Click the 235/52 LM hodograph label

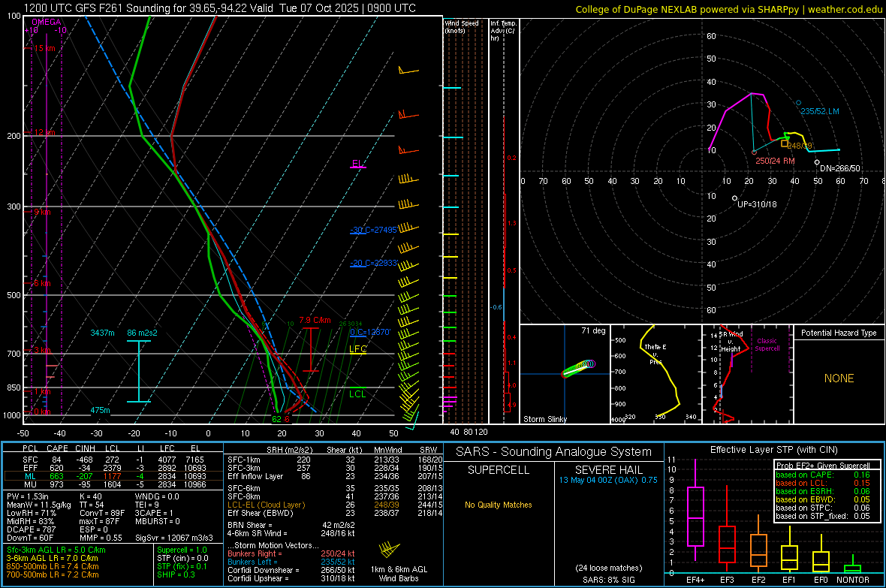(x=820, y=111)
